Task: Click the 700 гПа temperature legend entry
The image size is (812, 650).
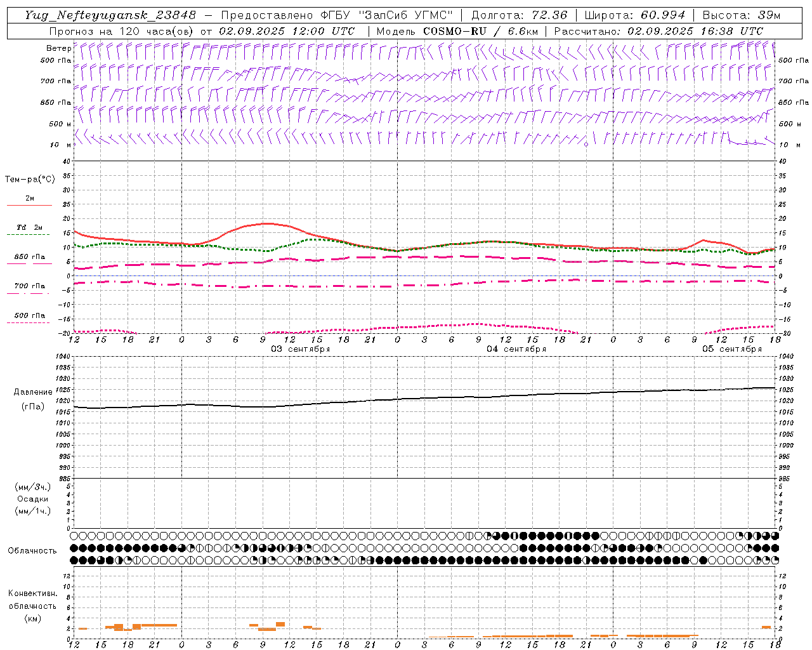Action: tap(30, 286)
